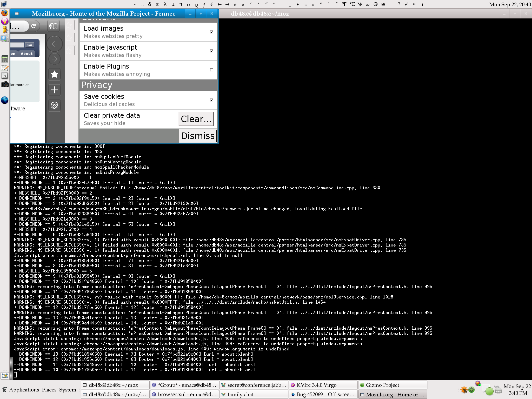Open the text editor notepad launcher
Viewport: 532px width, 399px height.
tap(5, 68)
